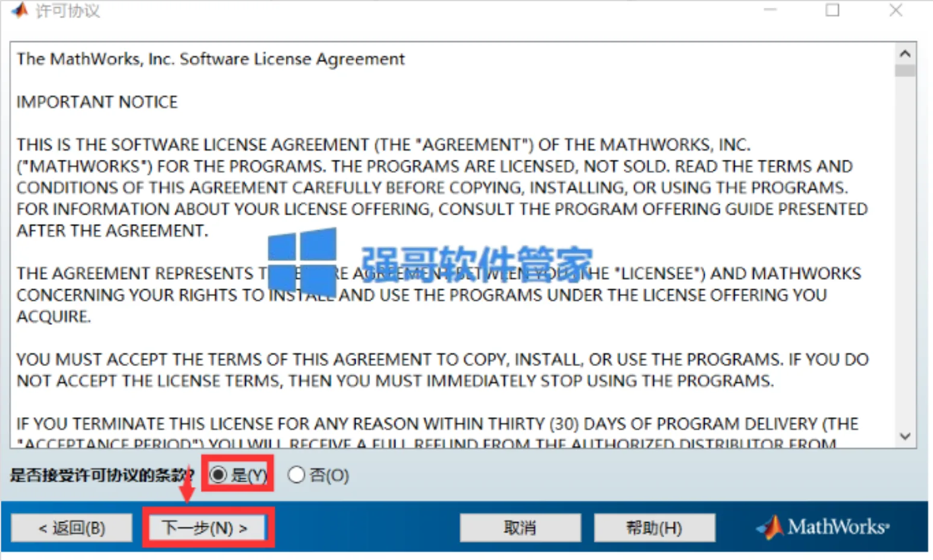Minimize the 许可协议 window
Screen dimensions: 933x560
770,10
